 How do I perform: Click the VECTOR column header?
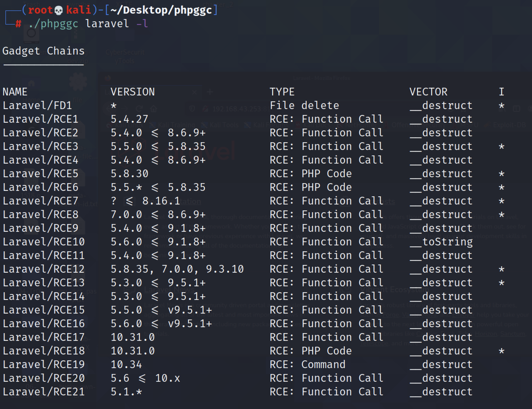[428, 92]
